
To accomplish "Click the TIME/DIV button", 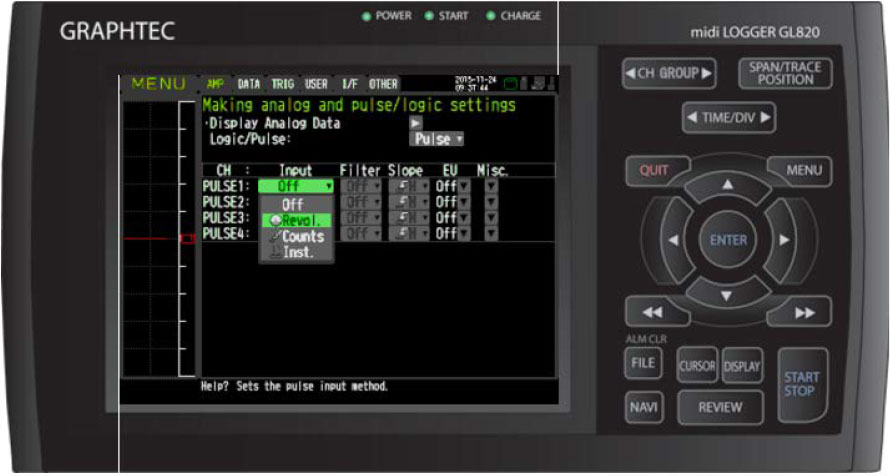I will [x=729, y=118].
